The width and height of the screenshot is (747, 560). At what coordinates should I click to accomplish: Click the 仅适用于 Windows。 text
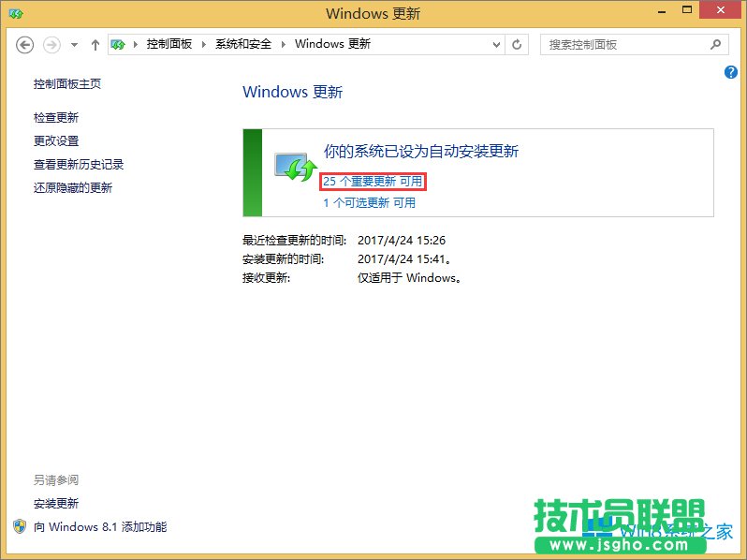point(409,278)
